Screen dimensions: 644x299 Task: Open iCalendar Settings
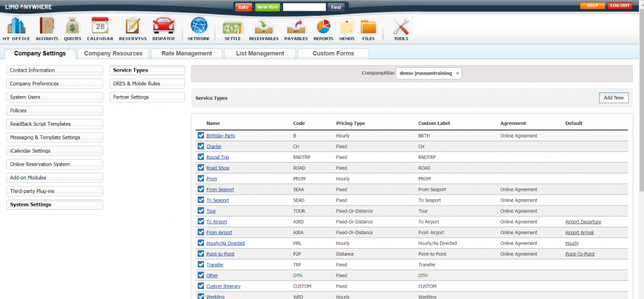(55, 151)
